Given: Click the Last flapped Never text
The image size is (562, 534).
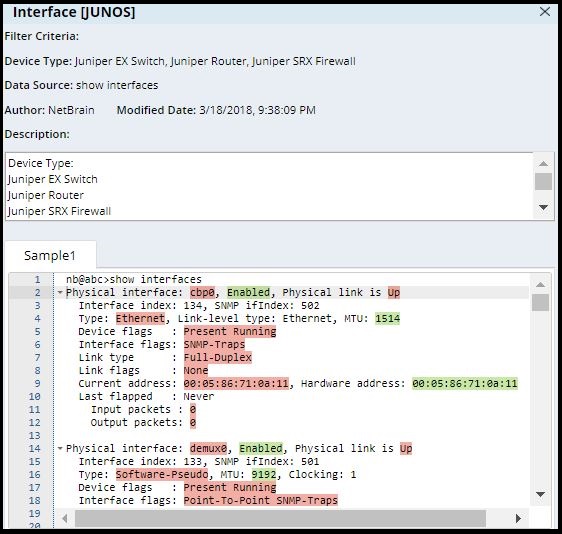Looking at the screenshot, I should pos(146,396).
